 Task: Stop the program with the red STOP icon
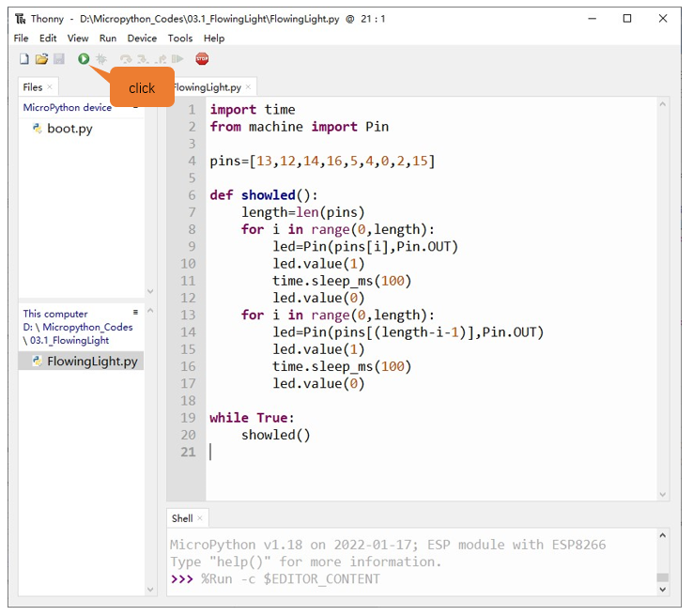tap(202, 59)
